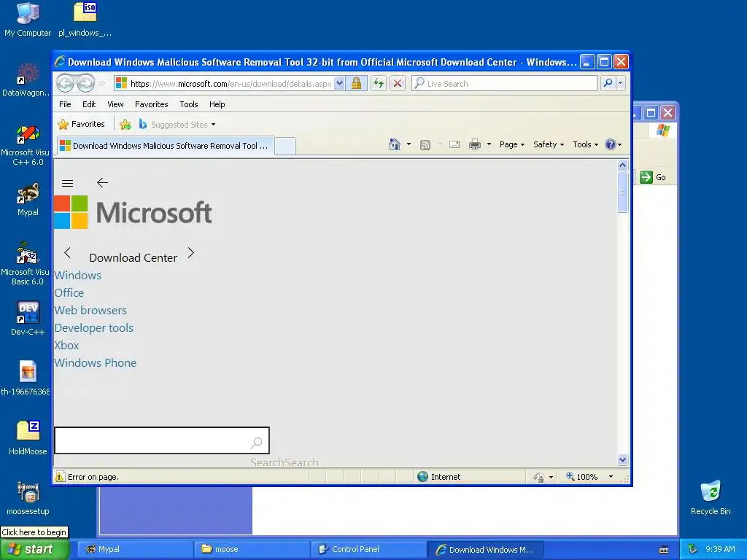The image size is (747, 560).
Task: Select the Recycle Bin desktop icon
Action: [711, 497]
